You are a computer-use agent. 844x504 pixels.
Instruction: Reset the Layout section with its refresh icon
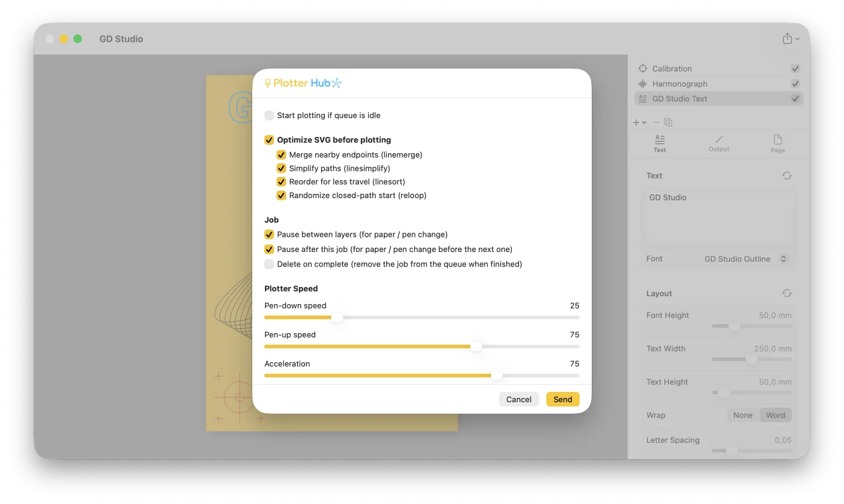coord(787,293)
